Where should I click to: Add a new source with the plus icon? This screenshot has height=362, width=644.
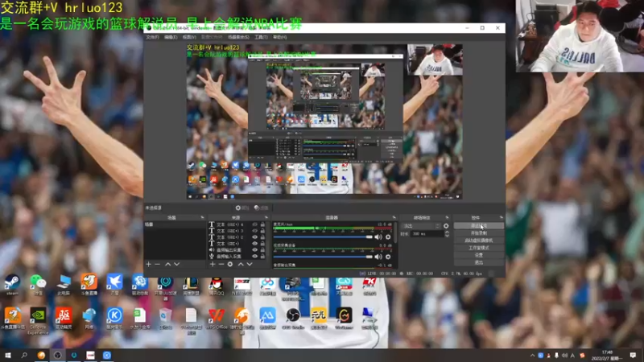[x=213, y=265]
